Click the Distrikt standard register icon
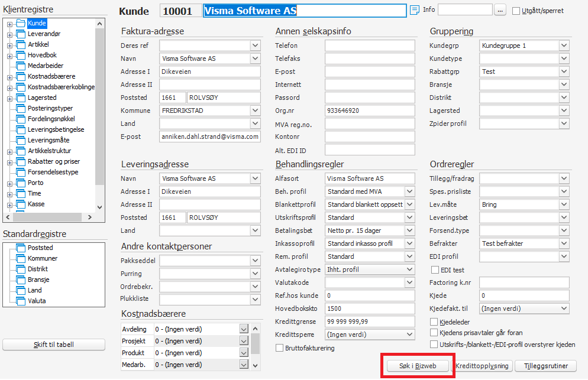Screen dimensions: 588x380 click(21, 269)
